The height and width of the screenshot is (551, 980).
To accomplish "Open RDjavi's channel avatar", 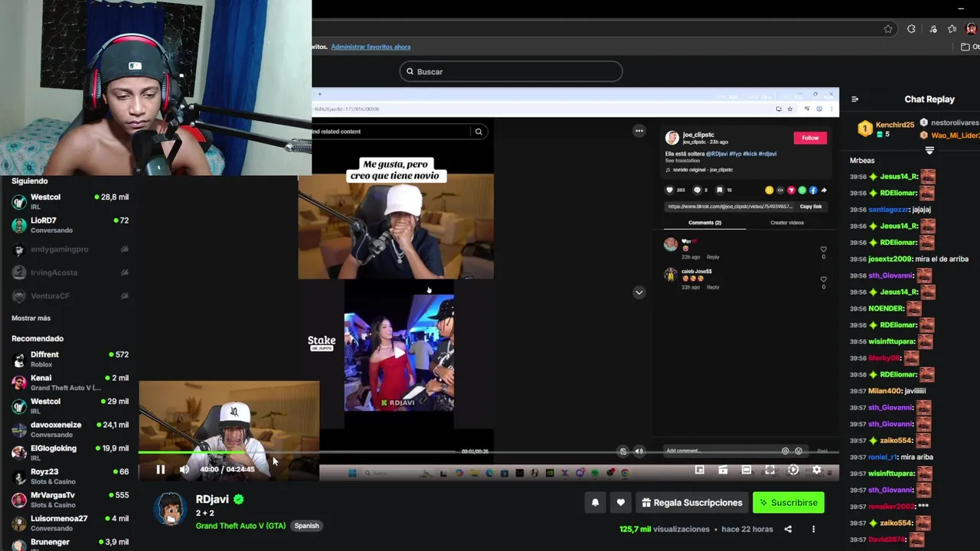I will click(x=170, y=509).
